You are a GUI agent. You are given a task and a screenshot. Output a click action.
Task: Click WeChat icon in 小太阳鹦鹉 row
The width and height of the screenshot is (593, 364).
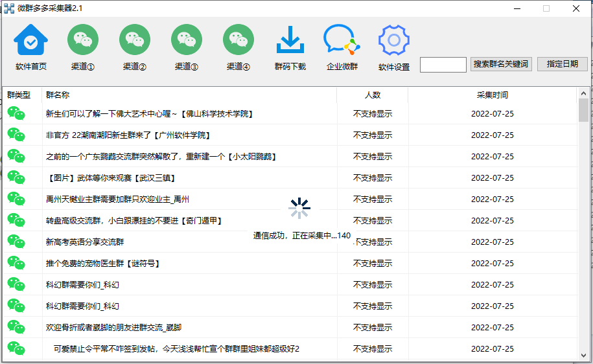(16, 156)
